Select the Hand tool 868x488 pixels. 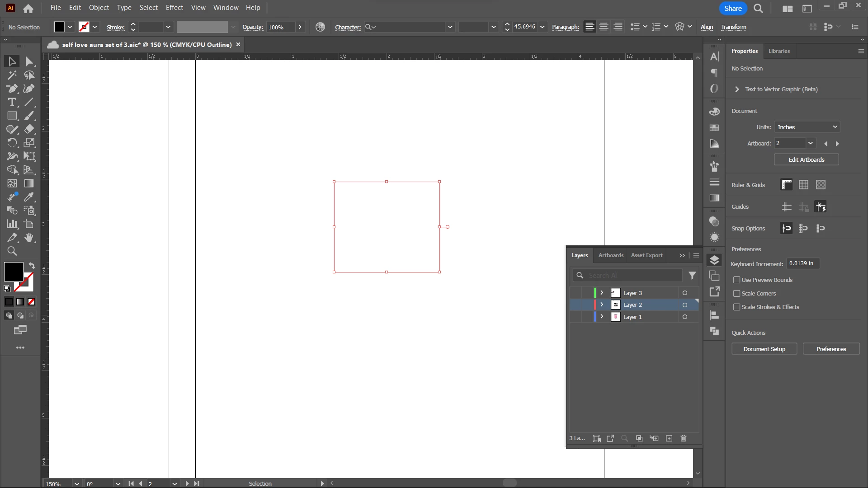point(29,238)
